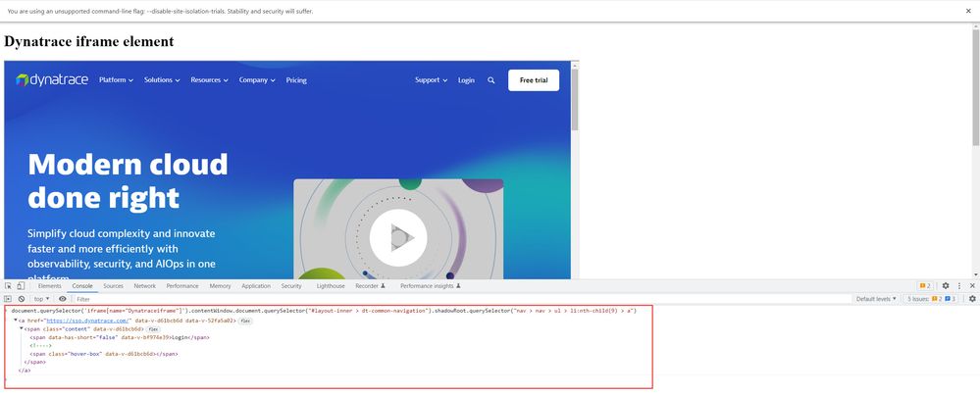Clear the console with the clear icon

click(22, 298)
